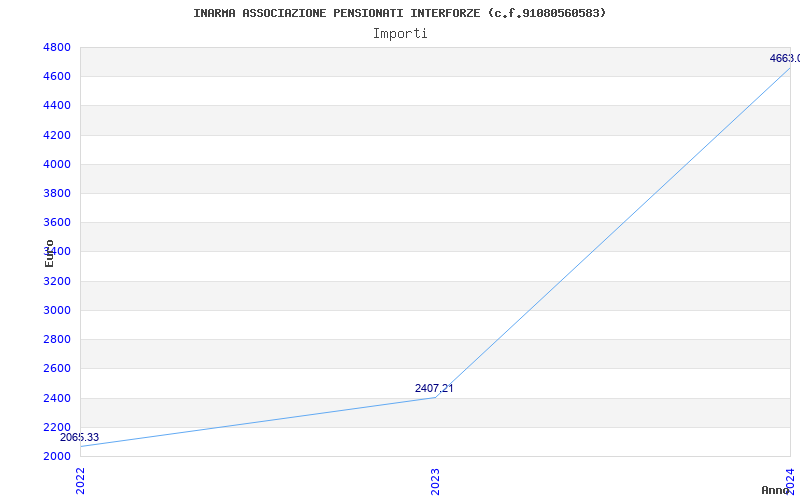The height and width of the screenshot is (500, 800).
Task: Click the Euro y-axis title
Action: pos(49,253)
